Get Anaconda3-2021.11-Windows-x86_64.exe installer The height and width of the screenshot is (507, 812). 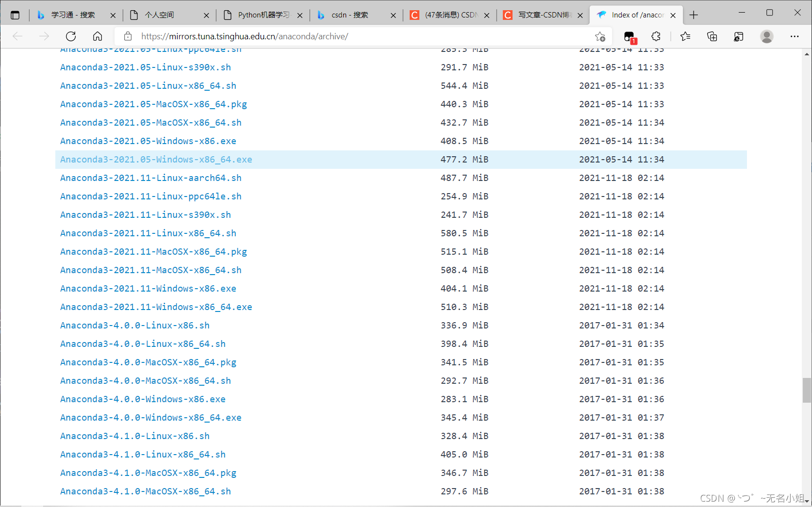point(156,307)
